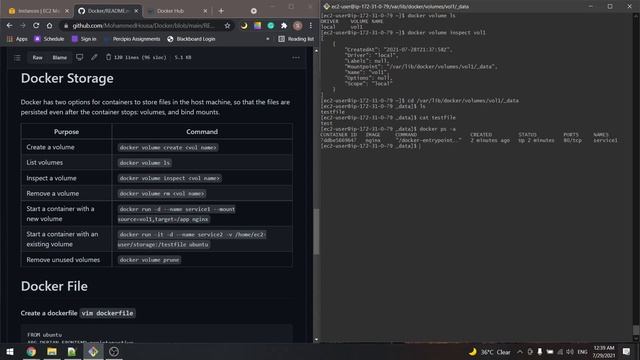Open a new Chrome tab
This screenshot has height=360, width=640.
pos(221,11)
